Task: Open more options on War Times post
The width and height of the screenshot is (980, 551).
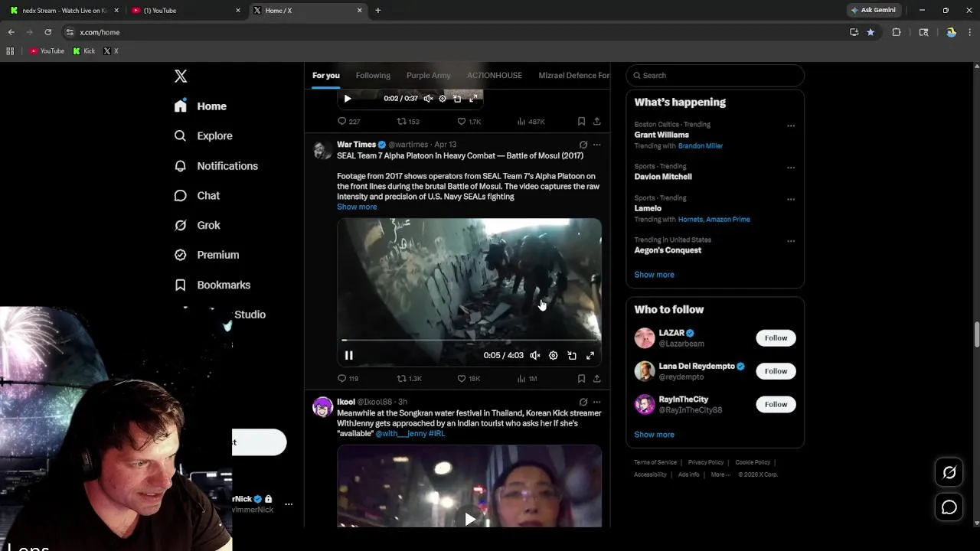Action: tap(597, 145)
